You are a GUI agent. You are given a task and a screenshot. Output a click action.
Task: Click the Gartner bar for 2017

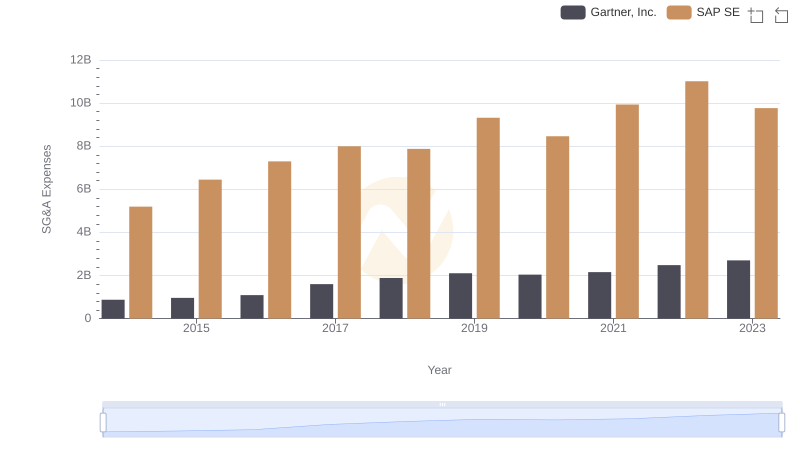pyautogui.click(x=321, y=301)
